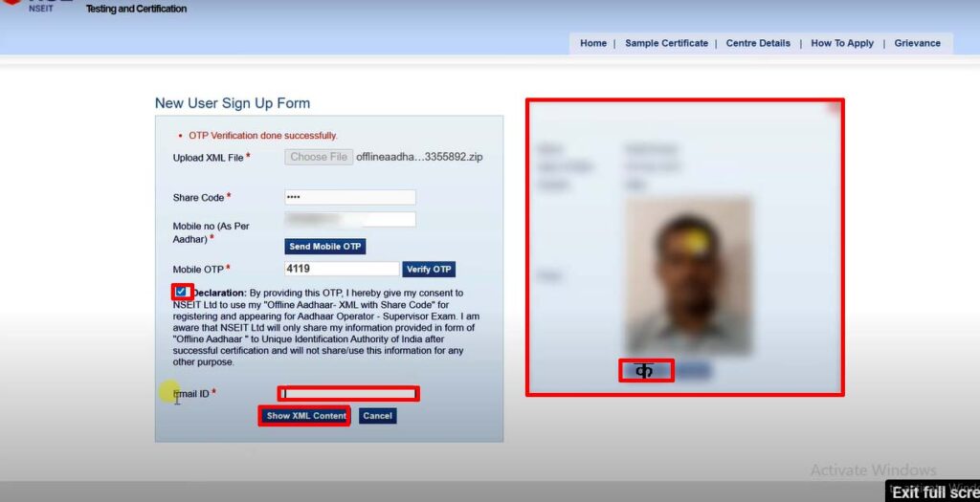The width and height of the screenshot is (980, 502).
Task: Click the 'Testing and Certification' header text
Action: pos(136,9)
